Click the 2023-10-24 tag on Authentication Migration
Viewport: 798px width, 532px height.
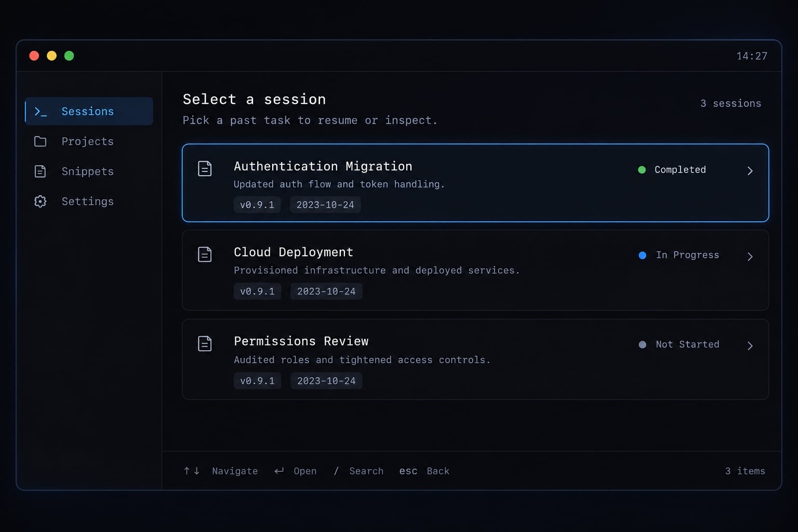click(x=325, y=205)
